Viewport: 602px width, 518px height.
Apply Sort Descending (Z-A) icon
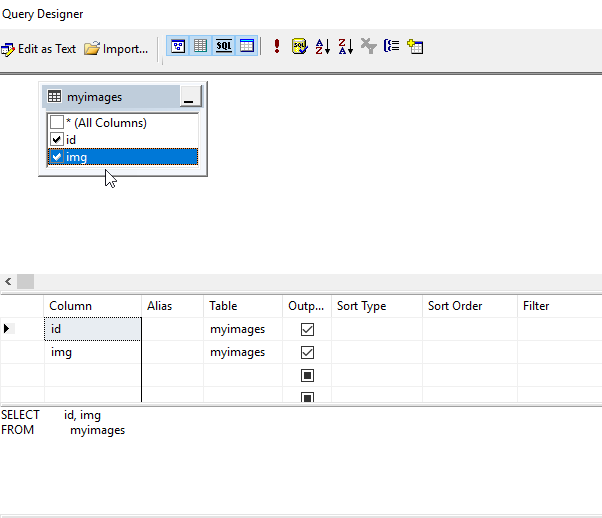click(345, 46)
